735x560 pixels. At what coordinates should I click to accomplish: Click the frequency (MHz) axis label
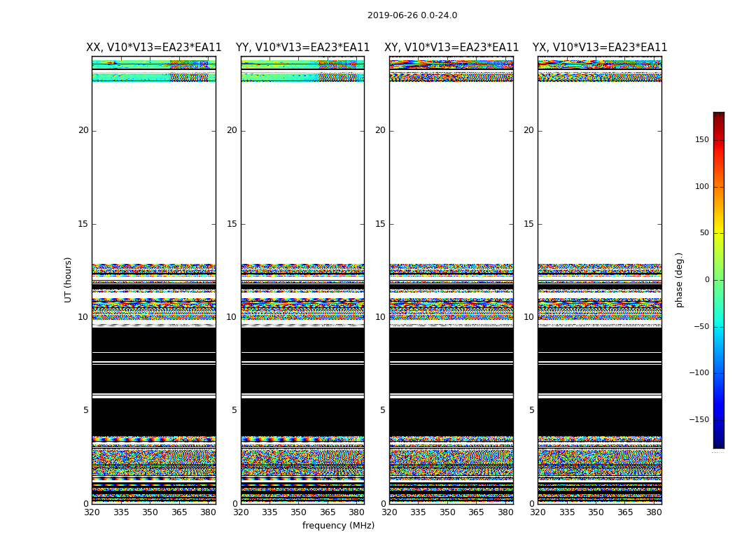point(338,525)
